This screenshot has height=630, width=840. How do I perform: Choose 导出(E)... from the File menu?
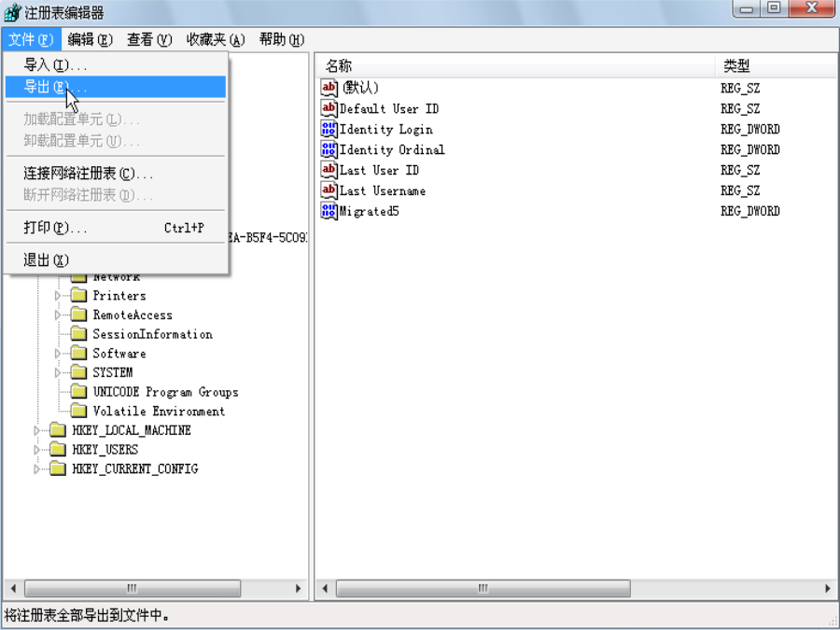[116, 87]
